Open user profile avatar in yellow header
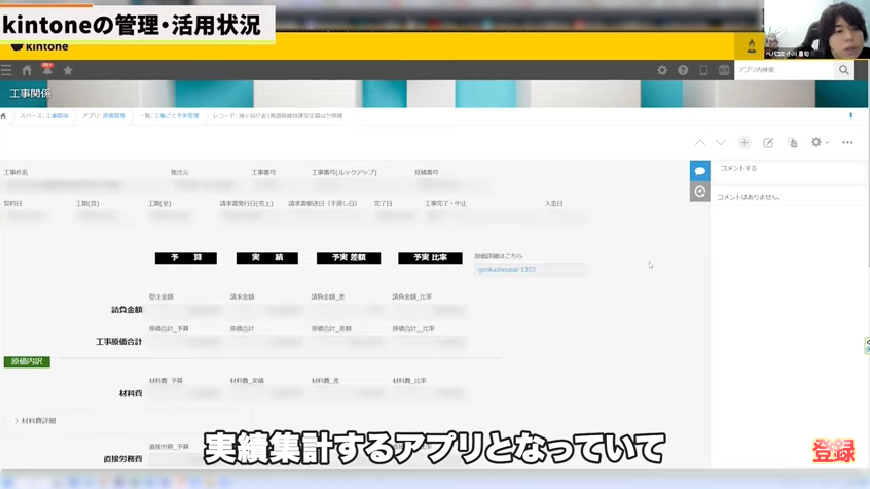 point(751,46)
